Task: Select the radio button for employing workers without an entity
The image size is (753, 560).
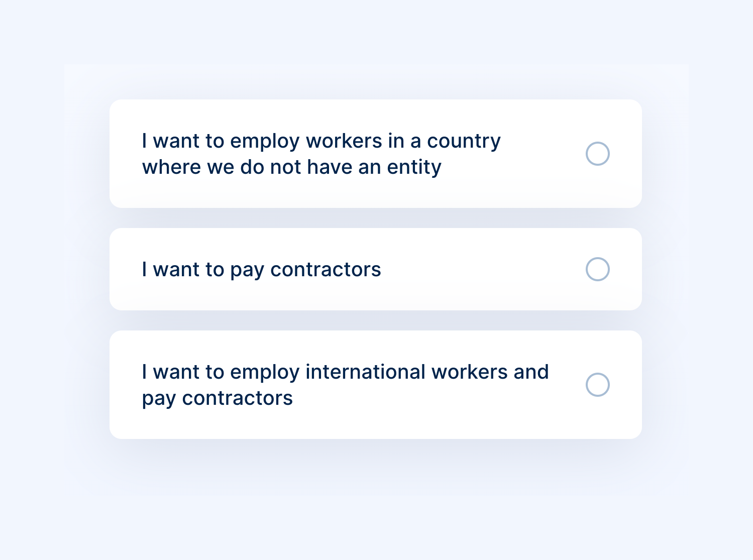Action: click(597, 154)
